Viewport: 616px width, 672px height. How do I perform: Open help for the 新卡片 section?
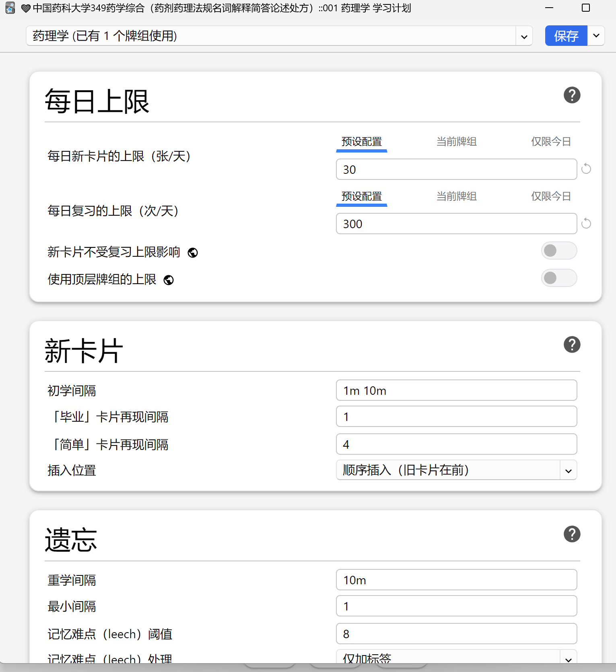[x=572, y=345]
